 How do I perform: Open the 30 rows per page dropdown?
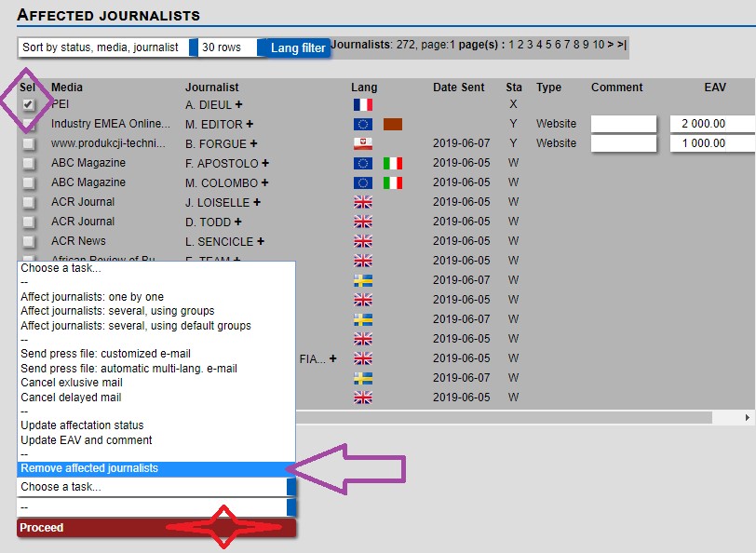pos(228,47)
